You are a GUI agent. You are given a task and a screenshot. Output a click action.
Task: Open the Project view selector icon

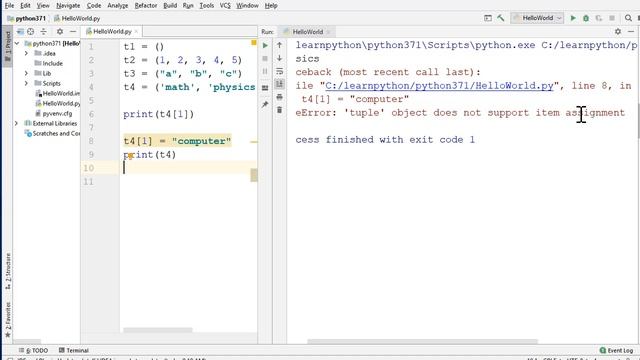point(20,31)
